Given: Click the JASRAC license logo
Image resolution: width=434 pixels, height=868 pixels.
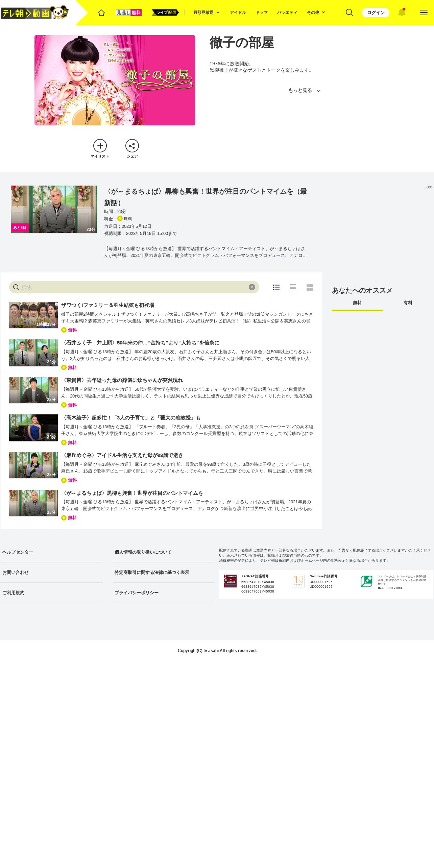Looking at the screenshot, I should point(230,581).
